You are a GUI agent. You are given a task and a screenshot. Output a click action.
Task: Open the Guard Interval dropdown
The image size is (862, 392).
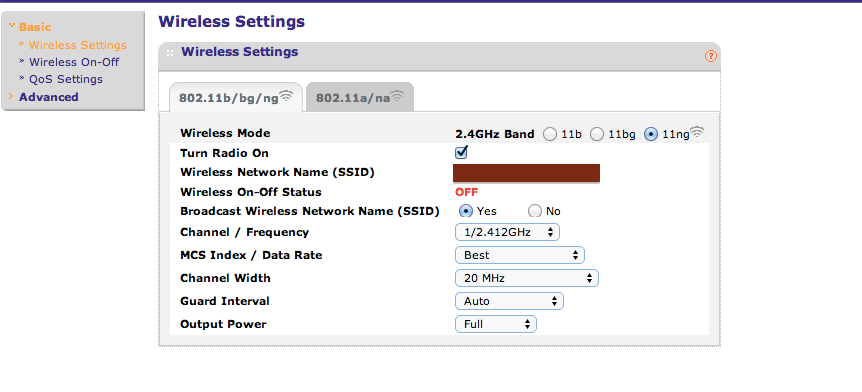click(x=510, y=301)
